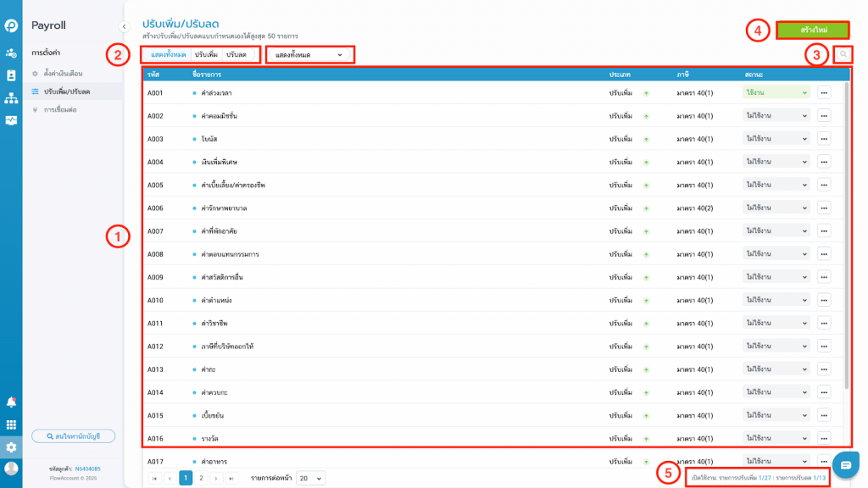Open the notifications bell icon
This screenshot has width=868, height=488.
coord(11,402)
